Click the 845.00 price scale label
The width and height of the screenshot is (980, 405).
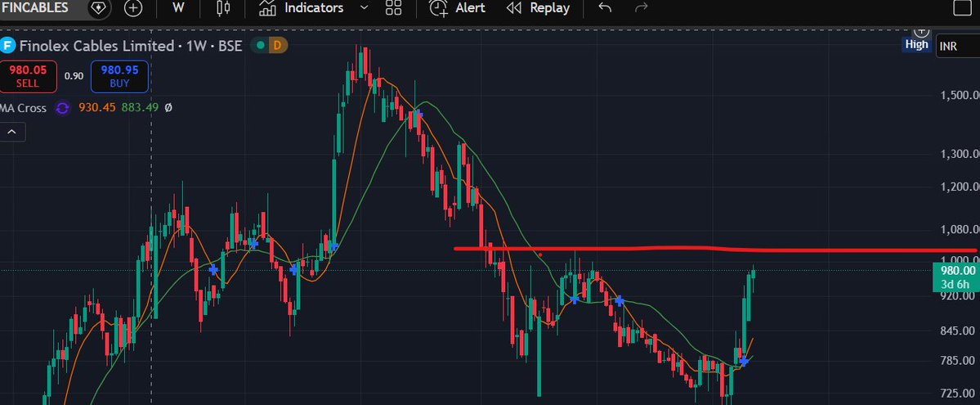tap(958, 331)
